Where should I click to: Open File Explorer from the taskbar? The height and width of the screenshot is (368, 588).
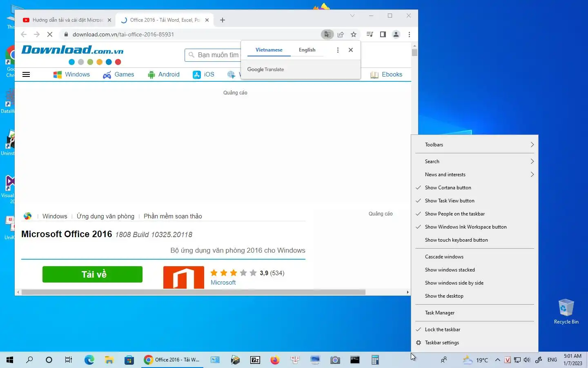(109, 360)
